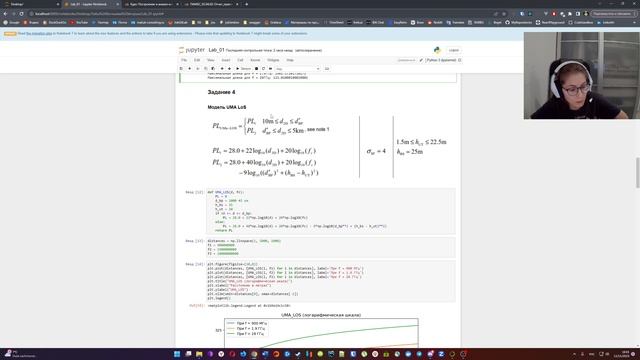Show hidden system tray icons
The height and width of the screenshot is (360, 640).
click(574, 354)
